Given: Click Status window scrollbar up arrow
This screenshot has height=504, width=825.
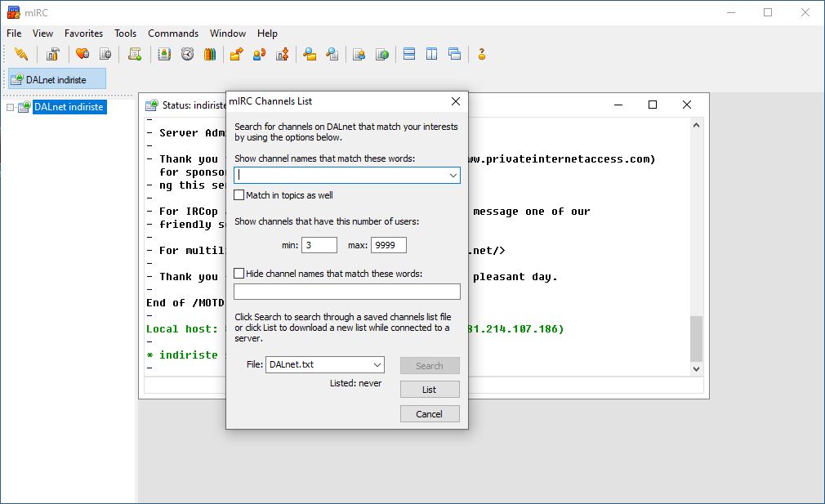Looking at the screenshot, I should pos(696,125).
